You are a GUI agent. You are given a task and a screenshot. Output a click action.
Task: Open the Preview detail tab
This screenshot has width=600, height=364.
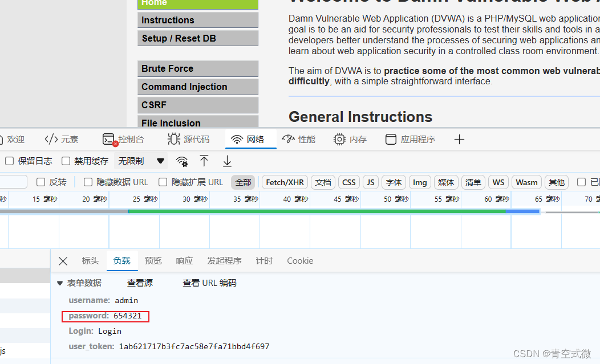pyautogui.click(x=153, y=261)
